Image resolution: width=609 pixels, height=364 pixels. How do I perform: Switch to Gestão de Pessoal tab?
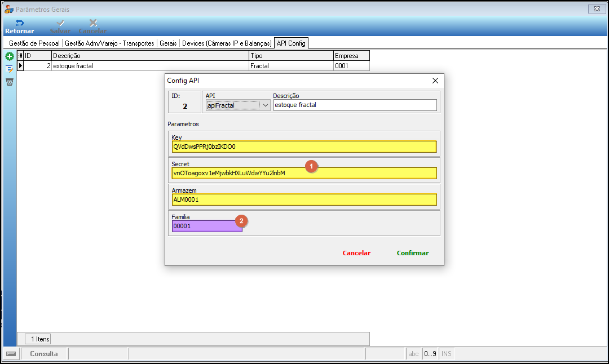[x=34, y=43]
